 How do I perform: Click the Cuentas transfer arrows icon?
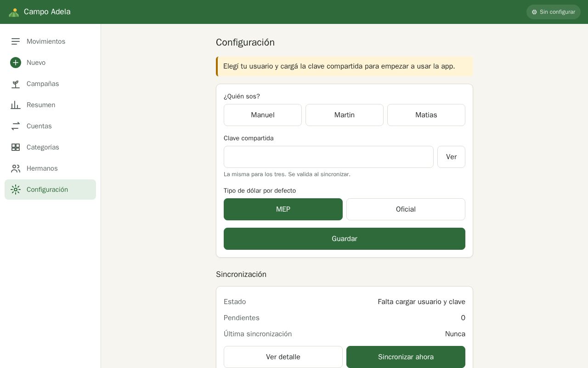pyautogui.click(x=16, y=126)
